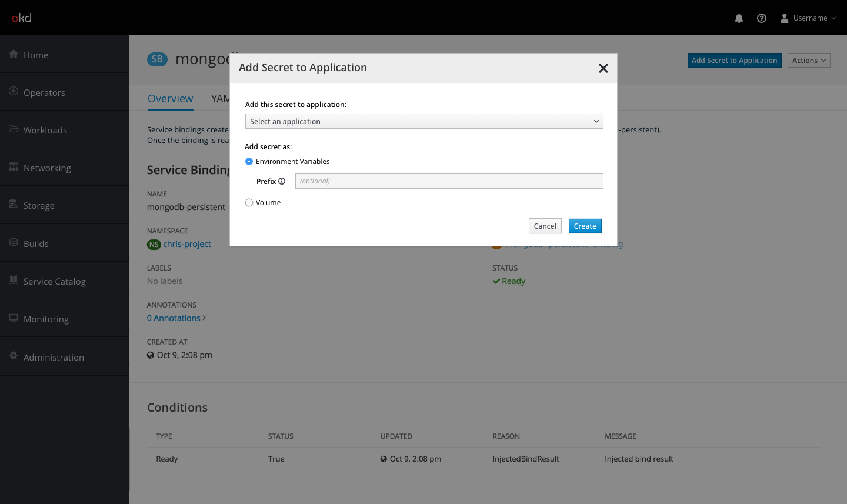Click the Service Catalog book icon
Screen dimensions: 847x504
14,280
